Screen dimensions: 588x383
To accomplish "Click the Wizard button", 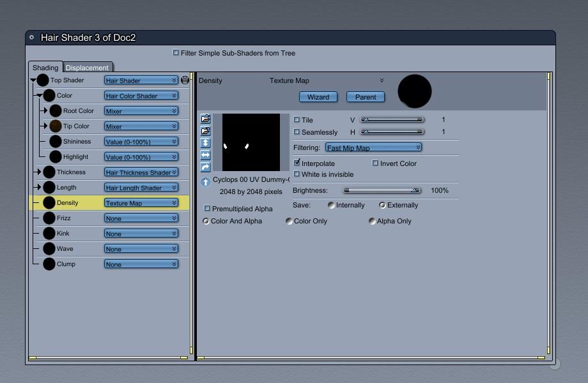I will tap(318, 96).
